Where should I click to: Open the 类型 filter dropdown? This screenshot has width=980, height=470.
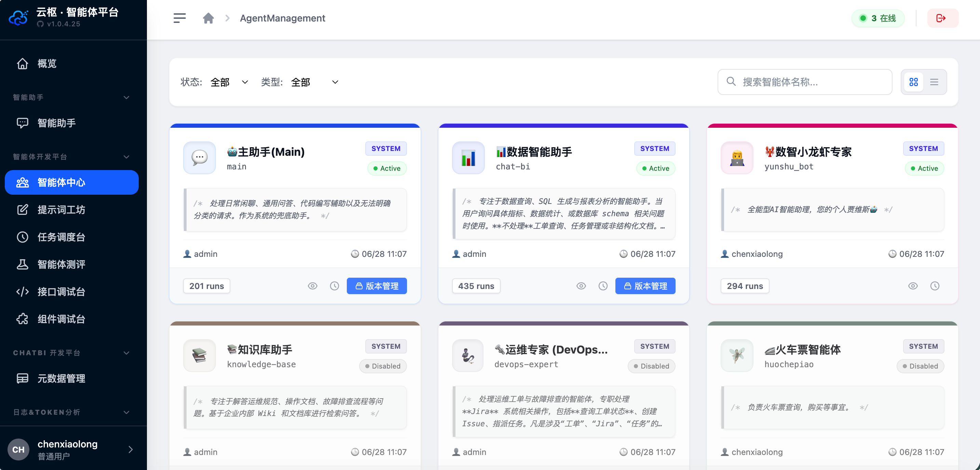coord(315,82)
